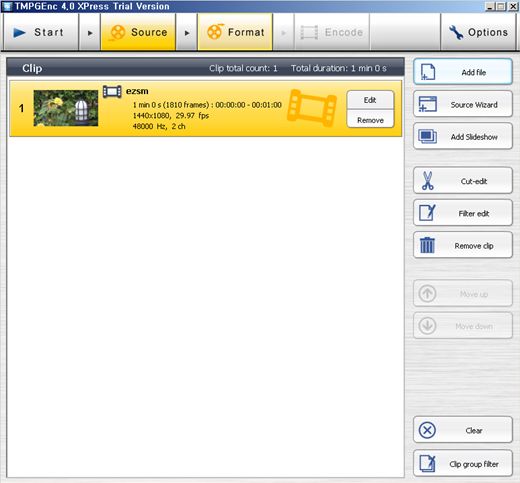The height and width of the screenshot is (483, 520).
Task: Click the Clear circled X icon
Action: pos(427,430)
